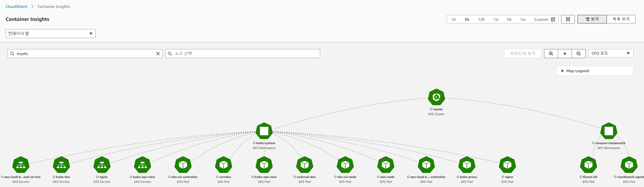Expand the Map Legend panel
Image resolution: width=644 pixels, height=187 pixels.
(x=595, y=71)
